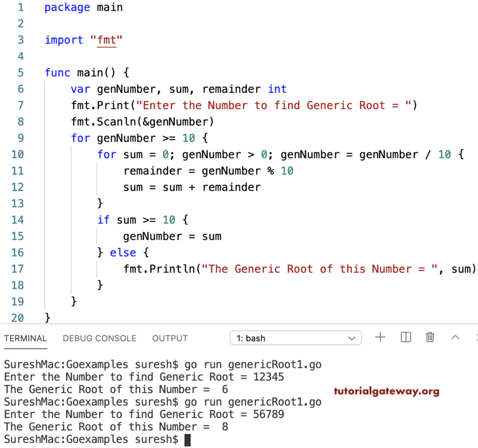The image size is (478, 448).
Task: Click line number 17 in the gutter
Action: [x=18, y=269]
